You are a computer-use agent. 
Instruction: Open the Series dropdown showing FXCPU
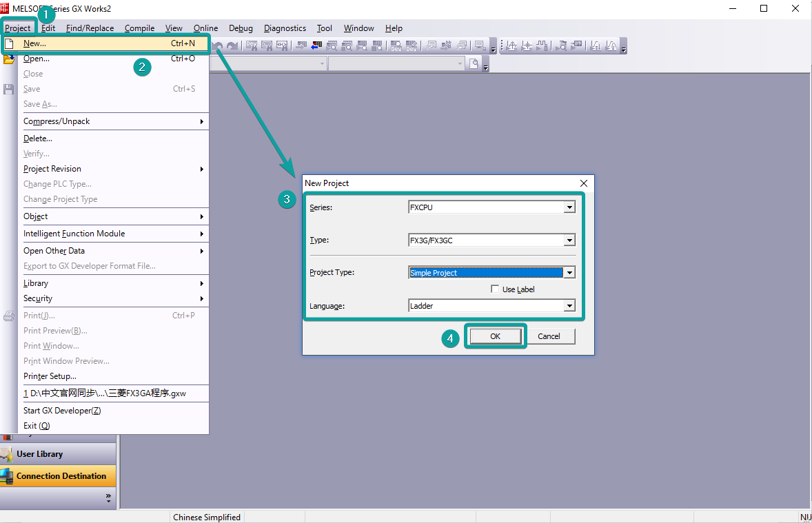[569, 207]
